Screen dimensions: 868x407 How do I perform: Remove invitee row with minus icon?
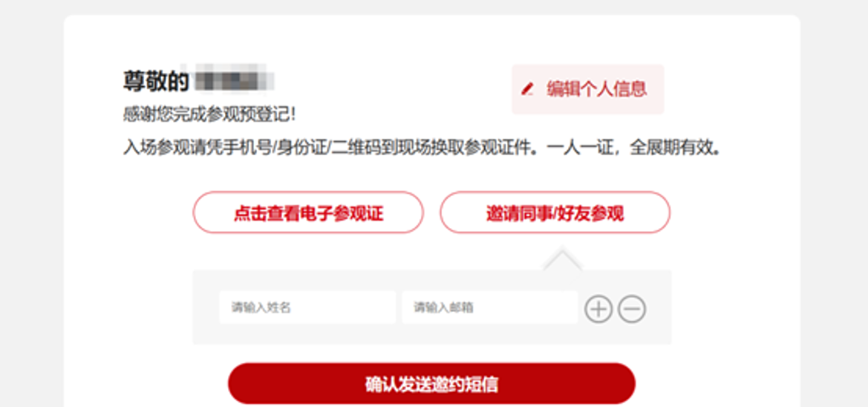tap(632, 309)
